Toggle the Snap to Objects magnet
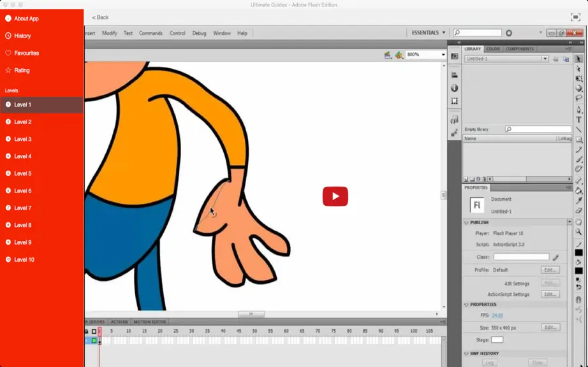The width and height of the screenshot is (588, 367). click(578, 299)
